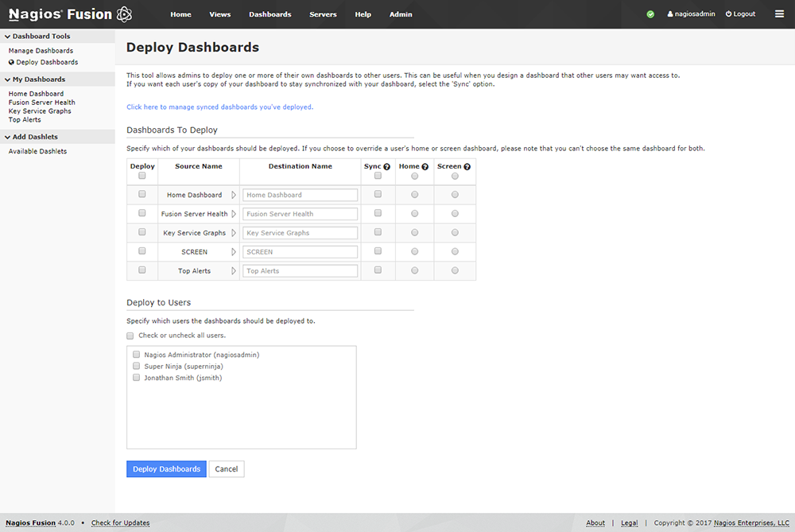Check the Super Ninja (superninja) user

tap(137, 367)
